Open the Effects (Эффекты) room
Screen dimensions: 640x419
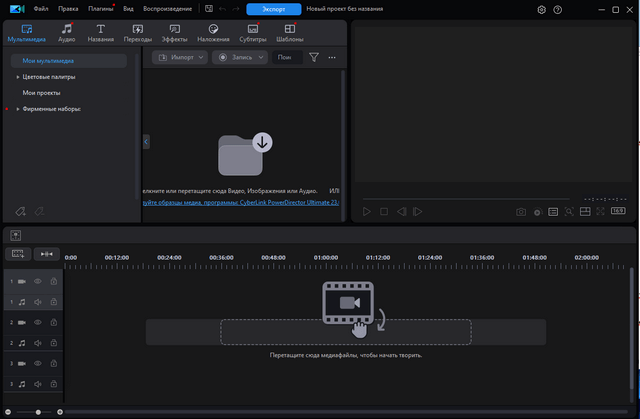tap(175, 33)
